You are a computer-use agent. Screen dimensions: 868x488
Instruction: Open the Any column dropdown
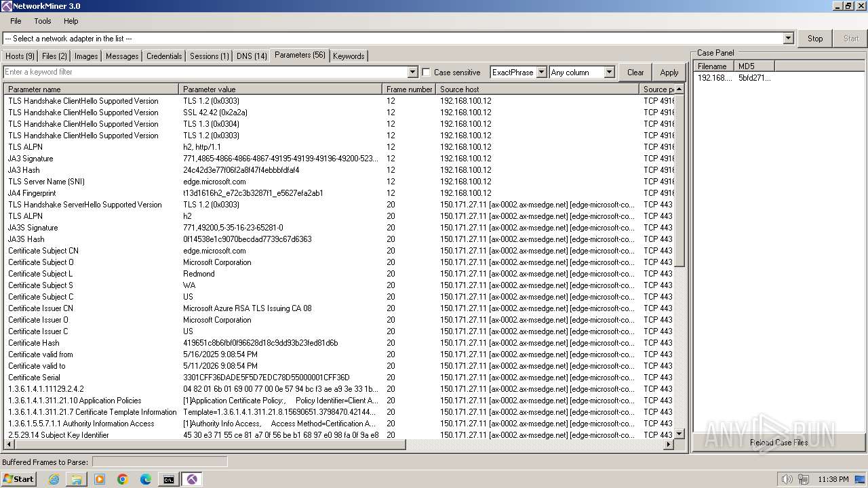(x=609, y=72)
